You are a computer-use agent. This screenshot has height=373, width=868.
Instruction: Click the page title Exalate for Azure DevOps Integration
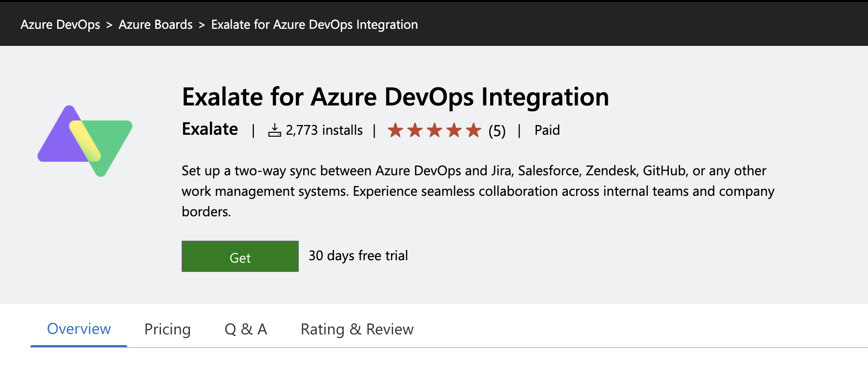coord(395,97)
